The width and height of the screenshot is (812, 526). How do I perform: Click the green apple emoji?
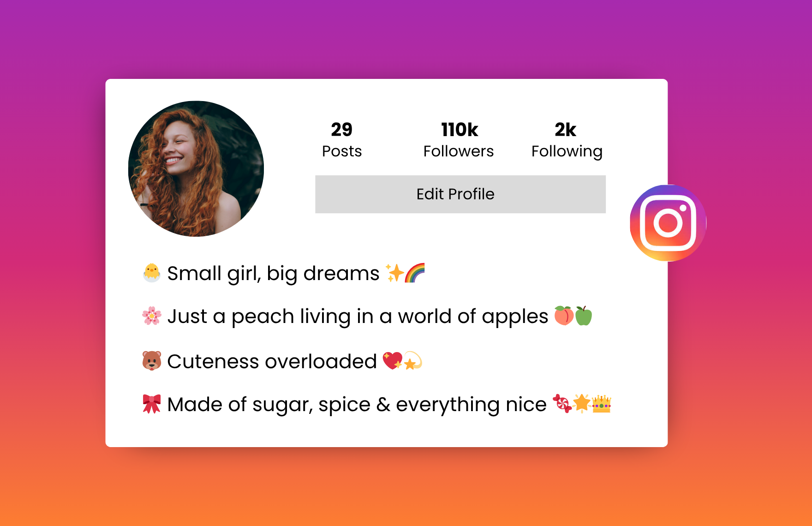click(x=583, y=316)
